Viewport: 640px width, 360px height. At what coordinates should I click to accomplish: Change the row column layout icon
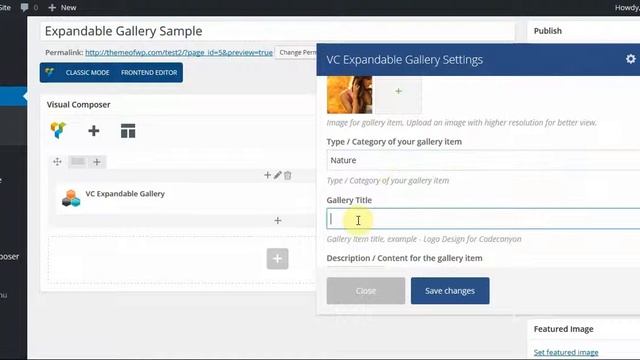[78, 162]
